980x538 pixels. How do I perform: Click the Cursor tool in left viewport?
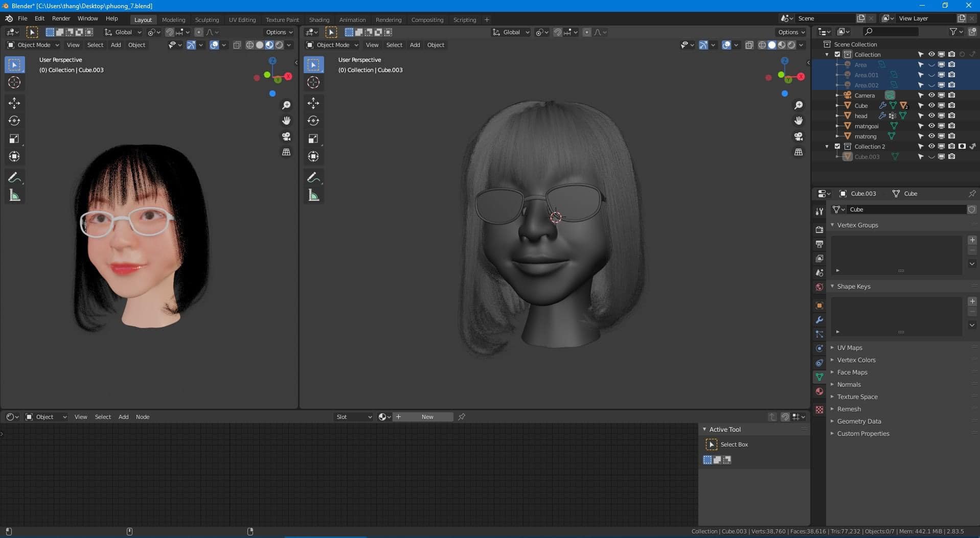coord(14,82)
